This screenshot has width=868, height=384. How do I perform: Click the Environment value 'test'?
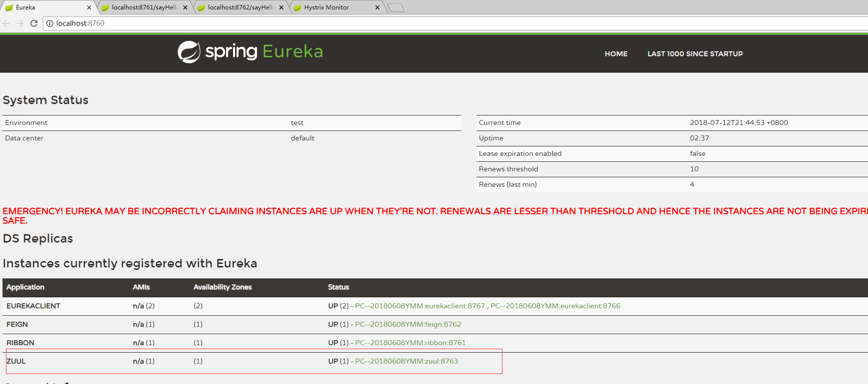coord(297,123)
